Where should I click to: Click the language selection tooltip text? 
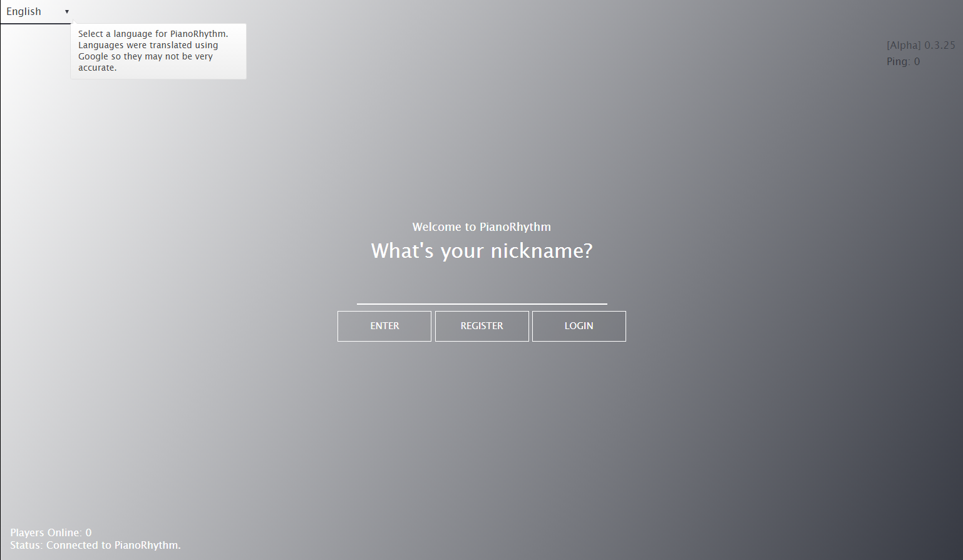[x=153, y=51]
